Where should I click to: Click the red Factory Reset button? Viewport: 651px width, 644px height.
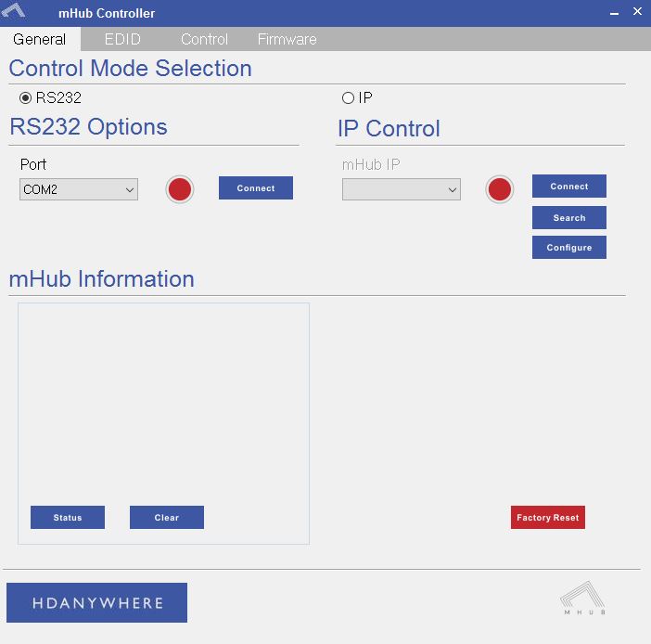[x=548, y=517]
